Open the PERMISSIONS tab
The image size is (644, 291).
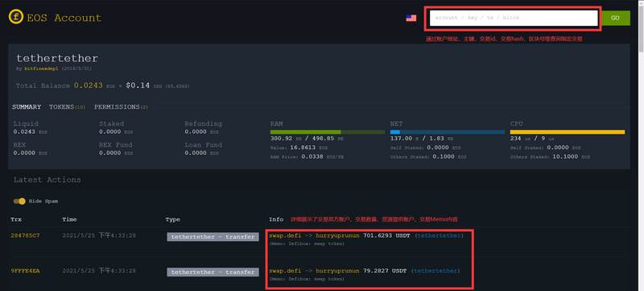coord(122,107)
